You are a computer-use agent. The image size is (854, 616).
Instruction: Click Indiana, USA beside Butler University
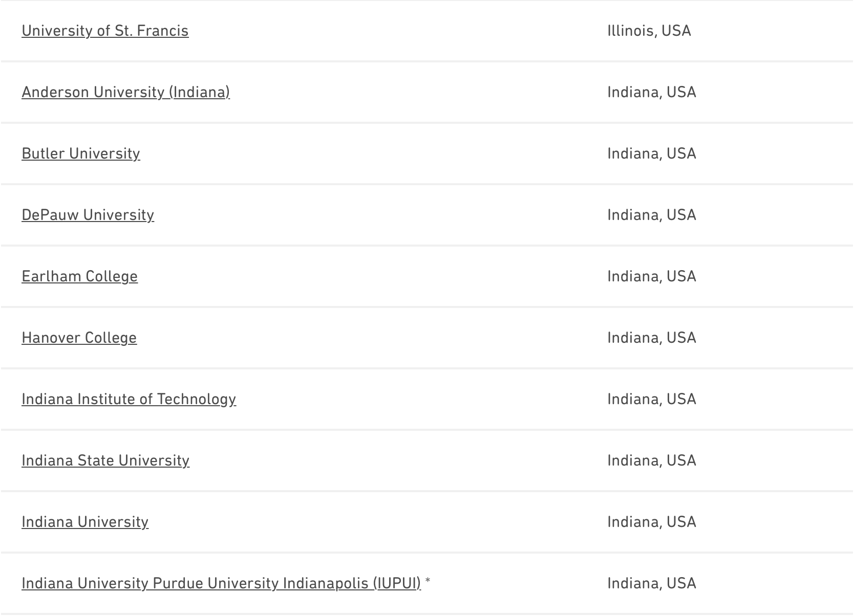651,154
